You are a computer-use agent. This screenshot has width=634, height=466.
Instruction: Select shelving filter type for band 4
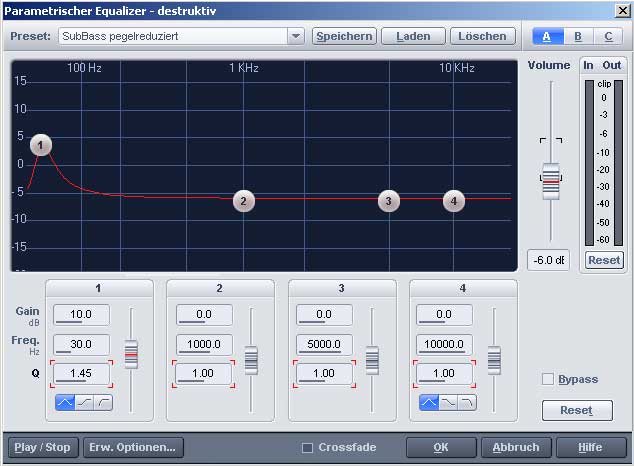(x=448, y=402)
